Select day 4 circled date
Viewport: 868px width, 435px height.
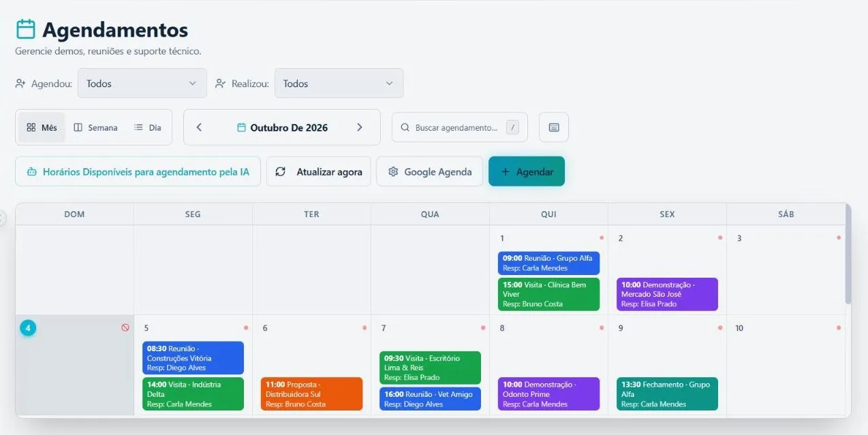28,328
